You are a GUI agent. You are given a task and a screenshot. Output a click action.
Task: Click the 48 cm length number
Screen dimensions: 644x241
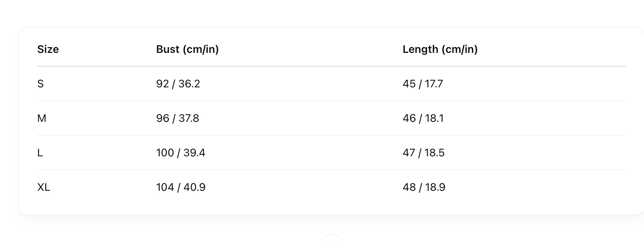[409, 187]
